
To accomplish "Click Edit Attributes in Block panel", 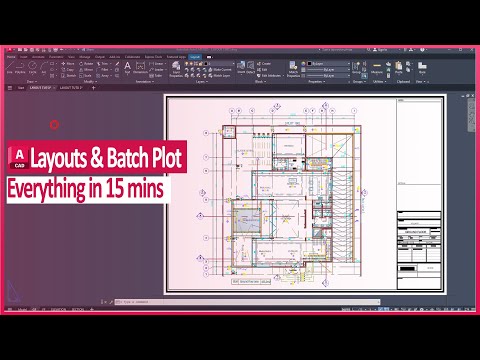I will coord(270,76).
